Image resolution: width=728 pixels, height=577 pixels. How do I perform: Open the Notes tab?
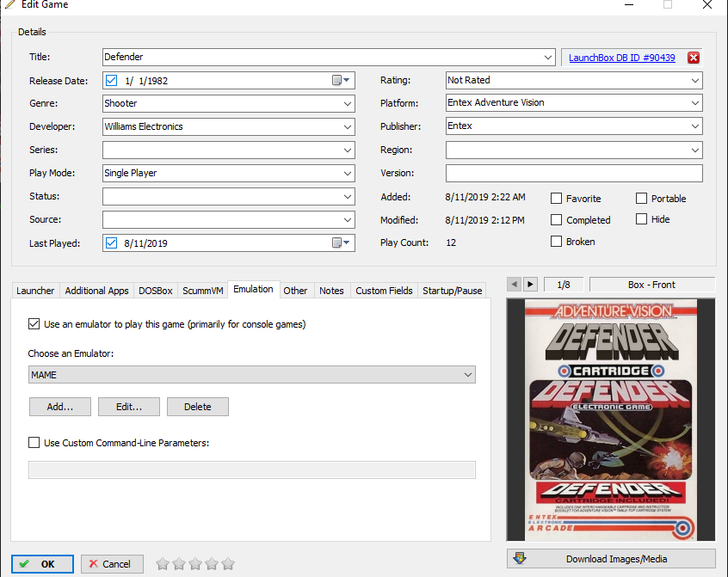331,291
